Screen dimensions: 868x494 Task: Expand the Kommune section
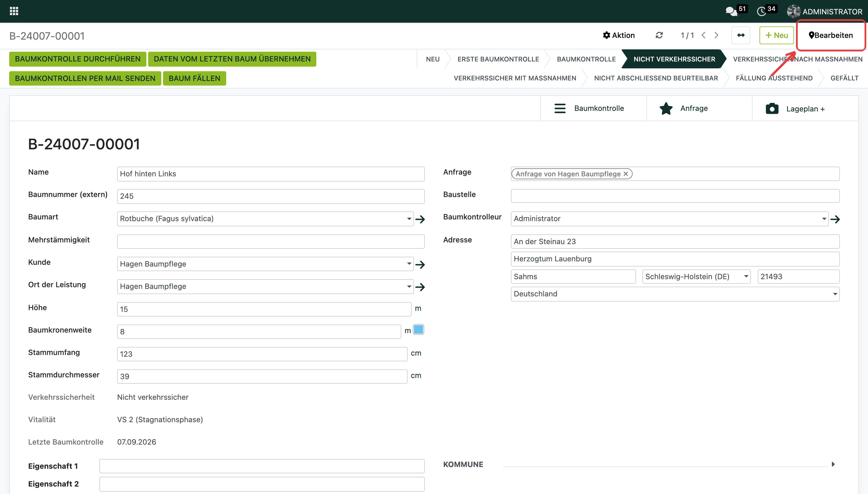[834, 464]
